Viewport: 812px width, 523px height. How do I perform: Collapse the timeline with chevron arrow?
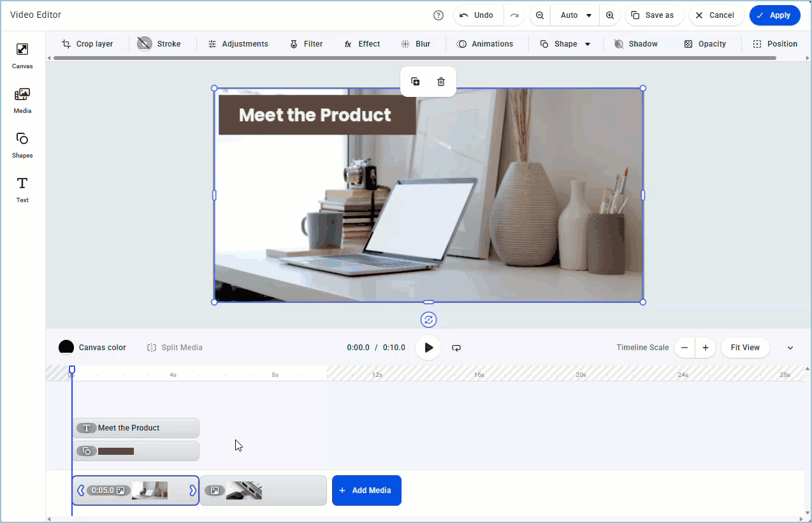tap(790, 348)
